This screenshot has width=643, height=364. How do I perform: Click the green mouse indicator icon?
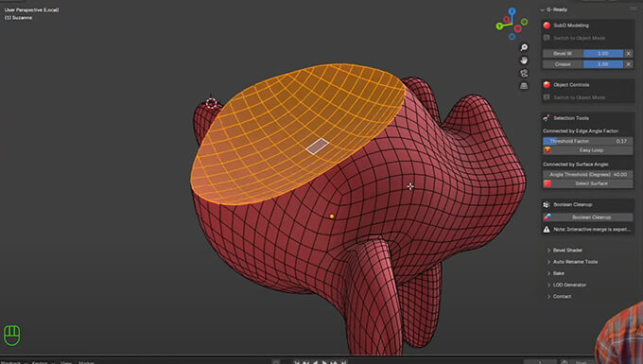pos(12,336)
